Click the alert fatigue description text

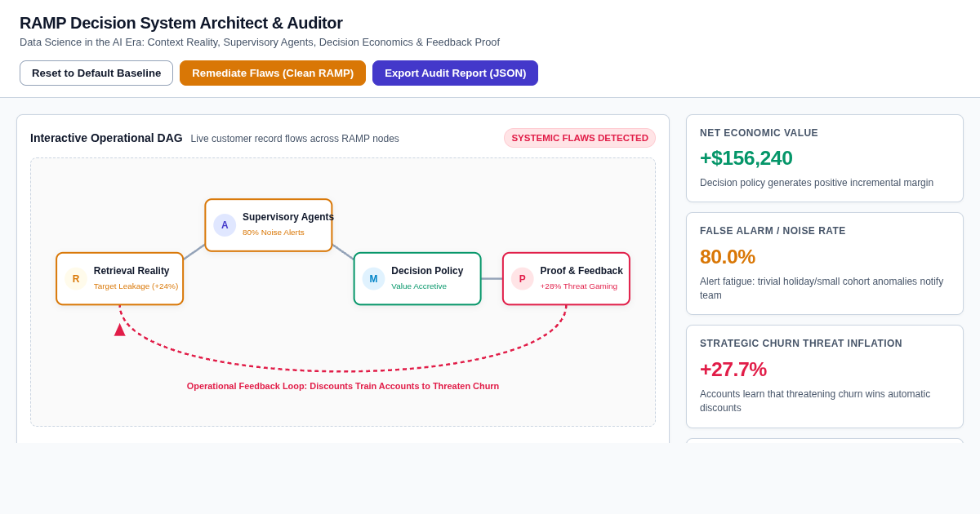822,288
